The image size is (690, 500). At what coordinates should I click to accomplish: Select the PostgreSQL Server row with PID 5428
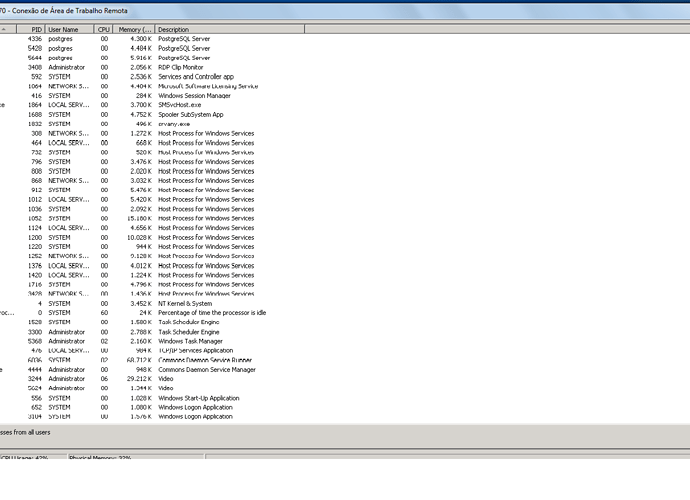click(x=152, y=48)
